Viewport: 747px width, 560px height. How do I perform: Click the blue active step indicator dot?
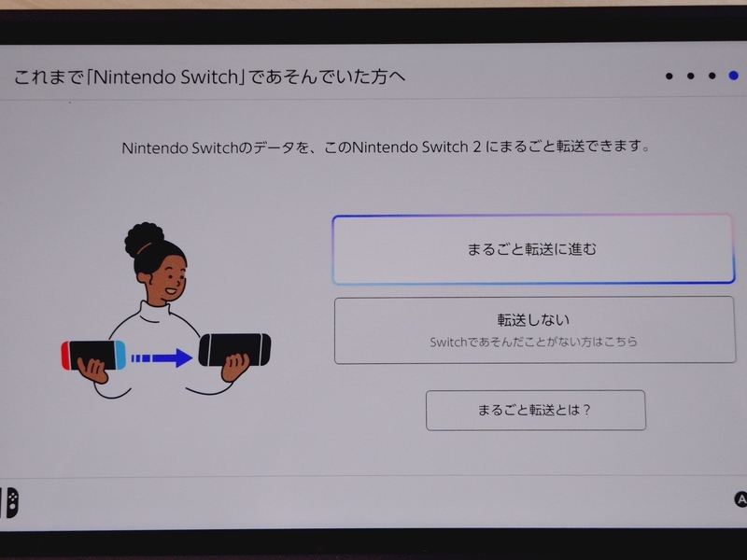(733, 76)
